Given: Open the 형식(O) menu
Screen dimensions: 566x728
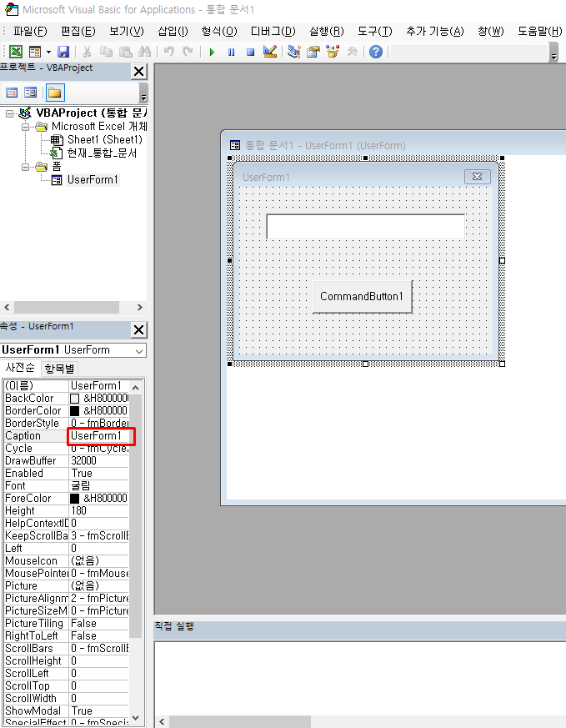Looking at the screenshot, I should (x=219, y=31).
